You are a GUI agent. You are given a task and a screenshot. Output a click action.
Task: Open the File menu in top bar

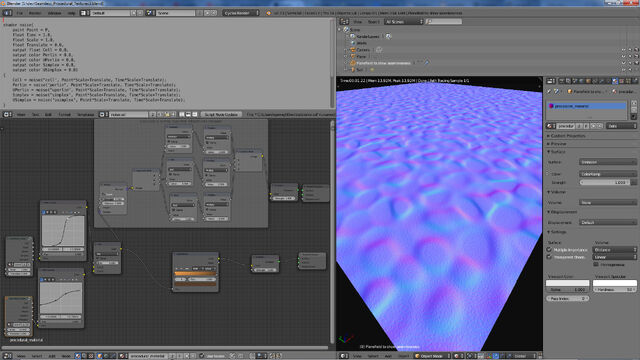(x=20, y=13)
